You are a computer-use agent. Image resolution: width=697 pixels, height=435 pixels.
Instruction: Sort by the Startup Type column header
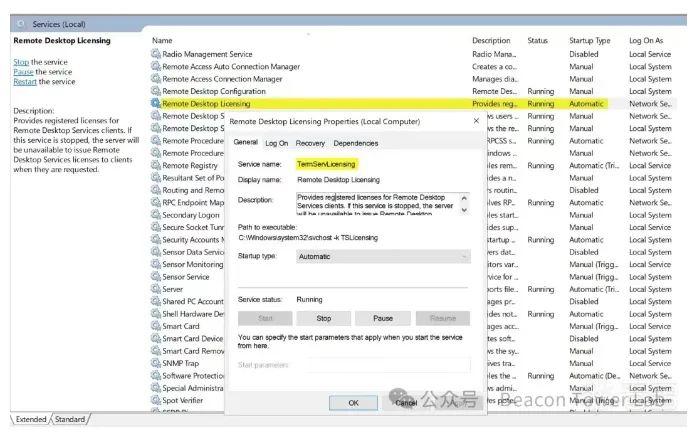pyautogui.click(x=590, y=40)
